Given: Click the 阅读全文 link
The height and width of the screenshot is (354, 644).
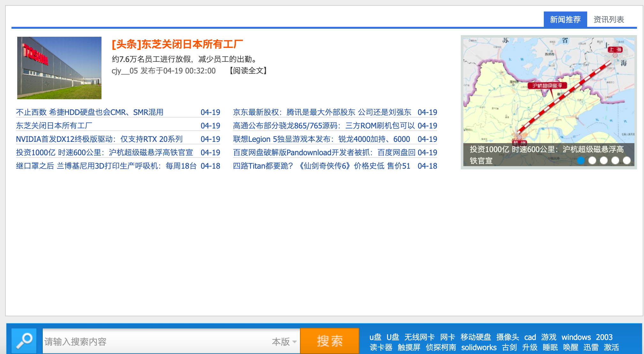Looking at the screenshot, I should click(x=248, y=71).
